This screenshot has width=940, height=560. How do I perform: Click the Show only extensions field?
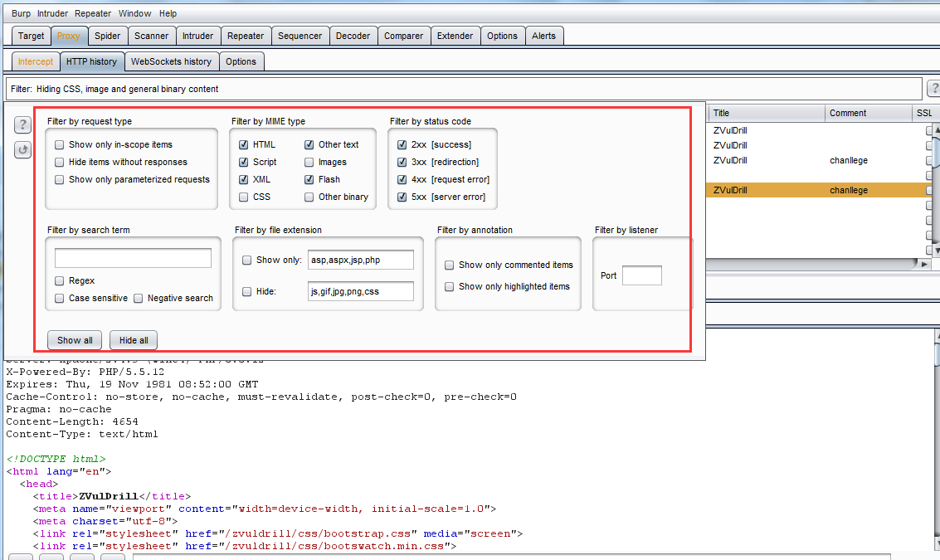tap(360, 261)
